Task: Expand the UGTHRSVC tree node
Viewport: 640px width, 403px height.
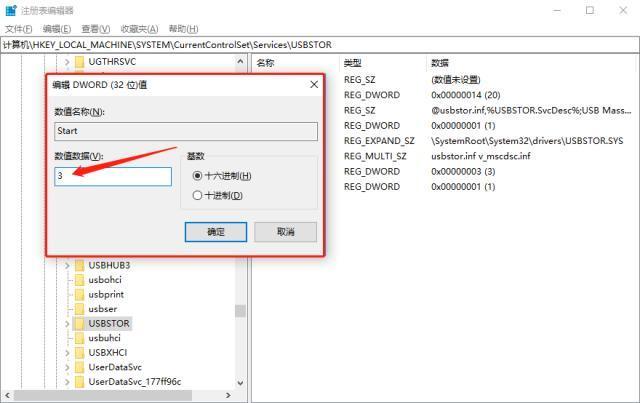Action: point(67,62)
